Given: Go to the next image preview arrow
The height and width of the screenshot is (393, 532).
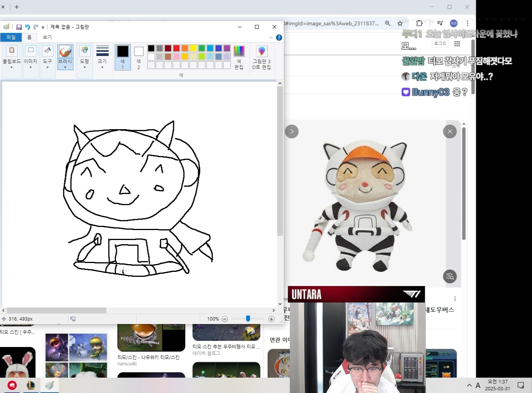Looking at the screenshot, I should point(292,132).
